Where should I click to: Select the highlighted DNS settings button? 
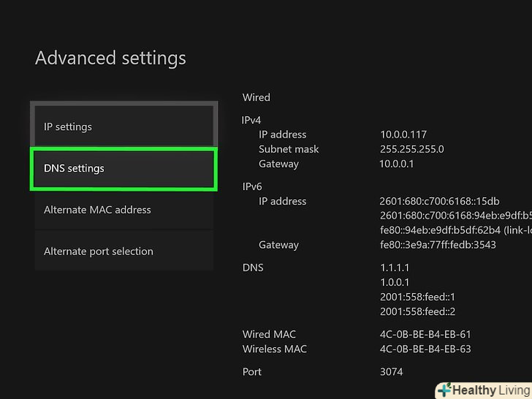pos(123,168)
